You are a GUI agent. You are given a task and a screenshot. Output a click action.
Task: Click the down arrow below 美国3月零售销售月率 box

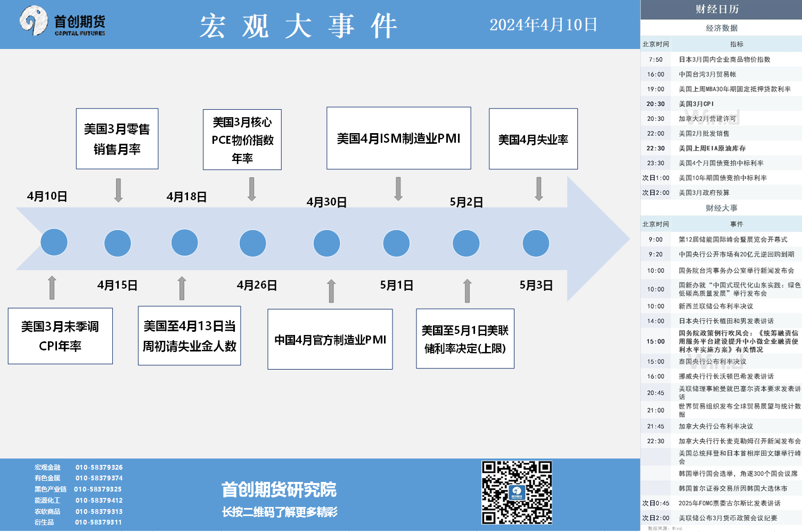(x=118, y=190)
